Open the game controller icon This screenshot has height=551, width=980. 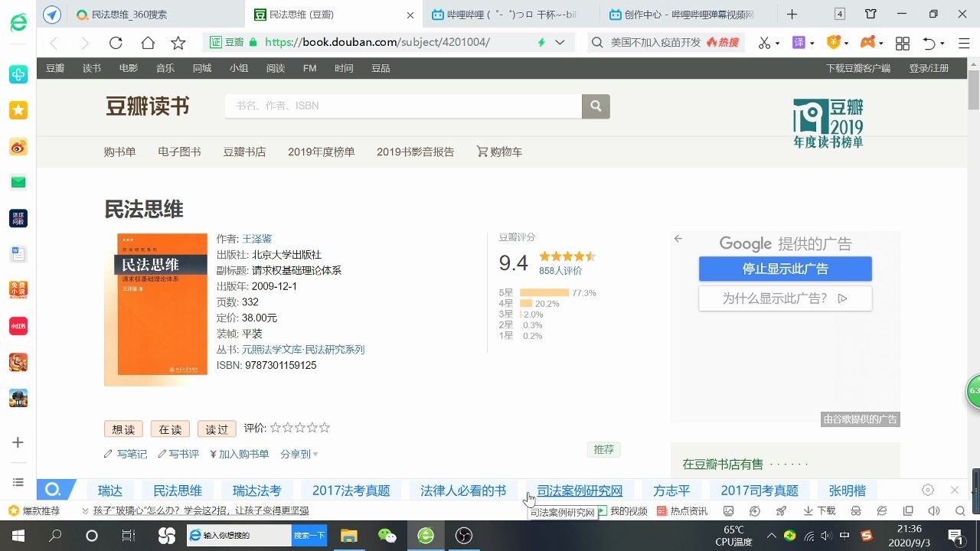pos(867,43)
